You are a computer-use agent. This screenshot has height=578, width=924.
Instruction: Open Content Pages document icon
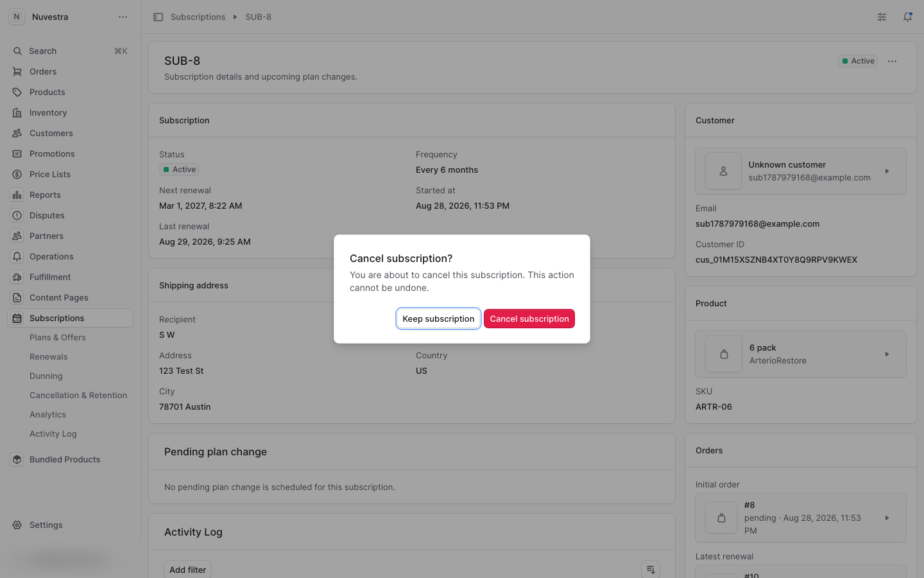pos(17,297)
